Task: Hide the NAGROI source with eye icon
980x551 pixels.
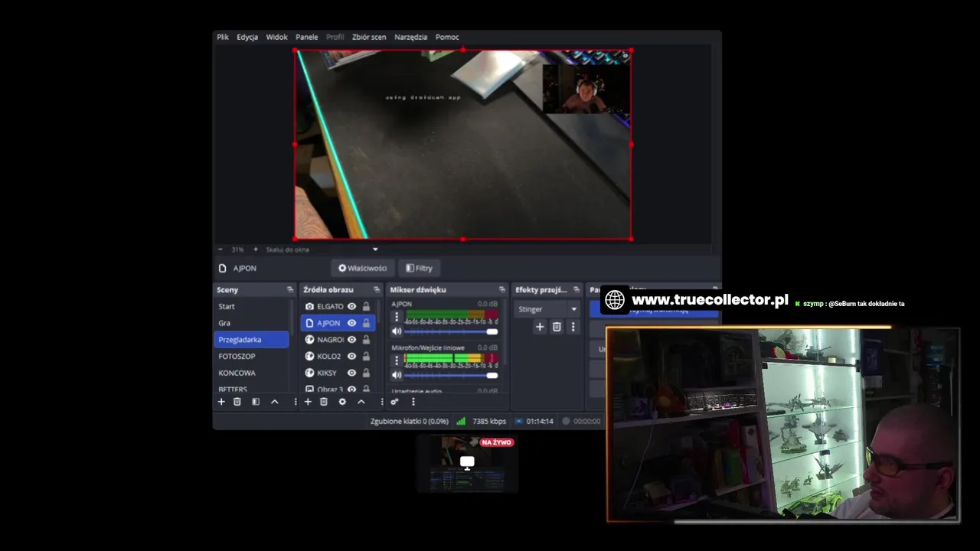Action: click(352, 340)
